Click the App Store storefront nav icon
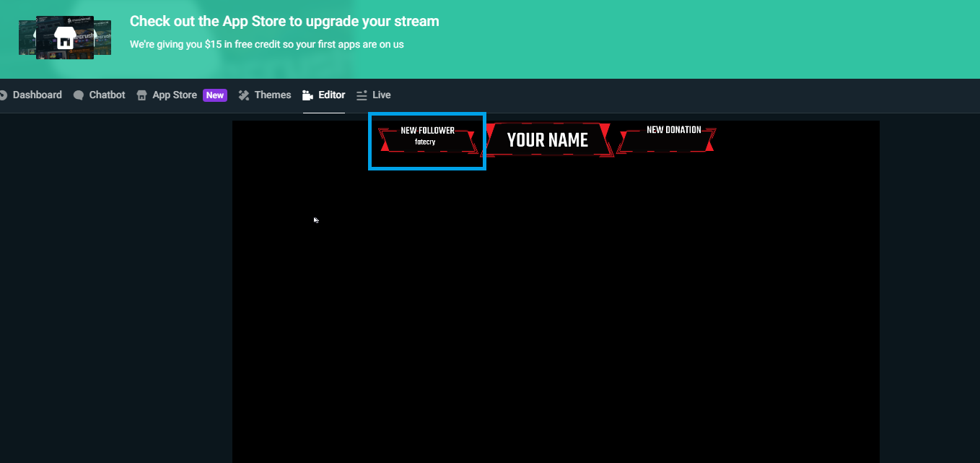The width and height of the screenshot is (980, 463). coord(141,95)
